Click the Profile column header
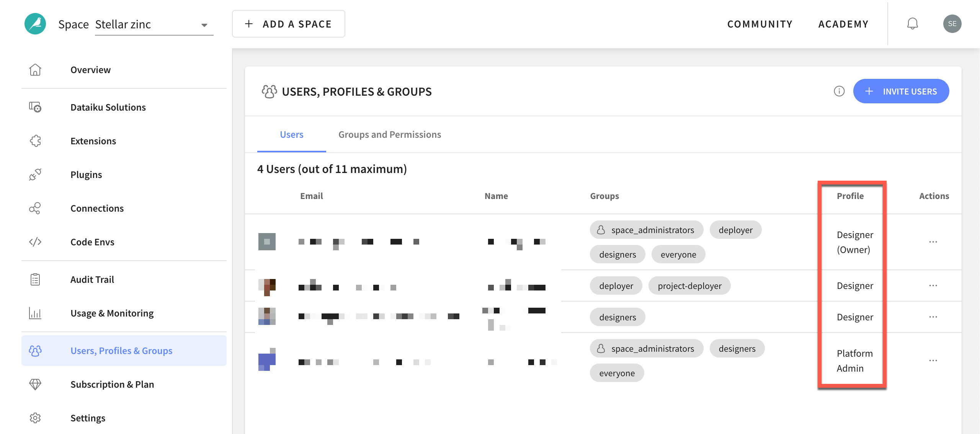Screen dimensions: 980x434 click(850, 196)
